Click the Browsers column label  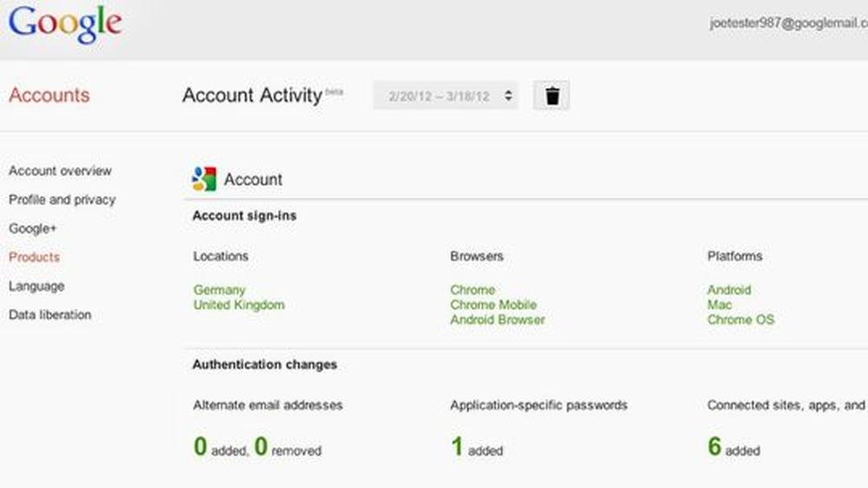click(x=477, y=256)
